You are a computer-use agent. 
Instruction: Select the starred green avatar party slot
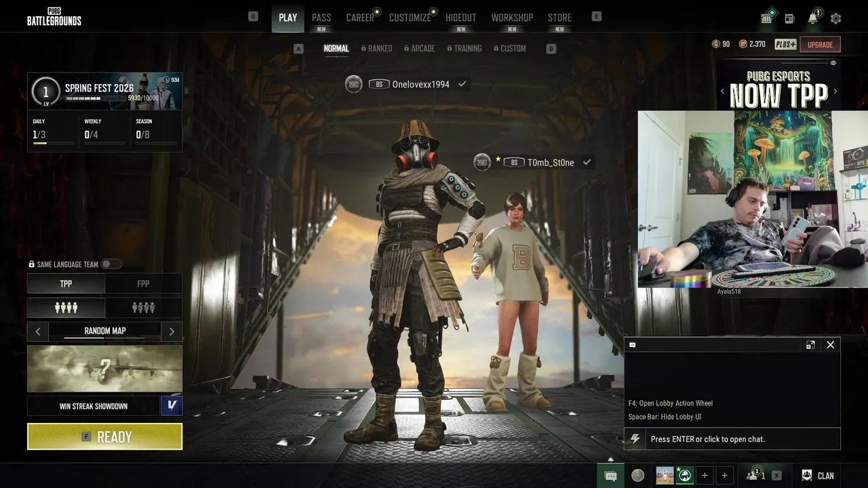click(685, 476)
